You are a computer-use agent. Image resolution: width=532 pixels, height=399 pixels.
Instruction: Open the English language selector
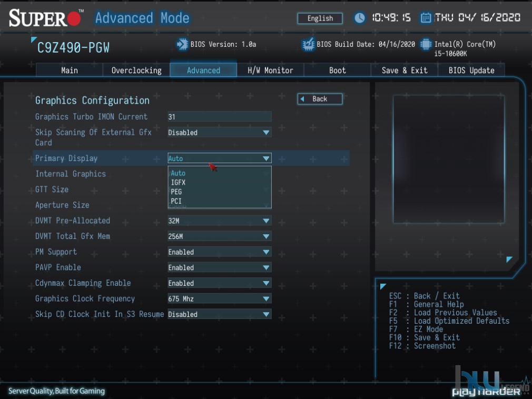(x=320, y=18)
